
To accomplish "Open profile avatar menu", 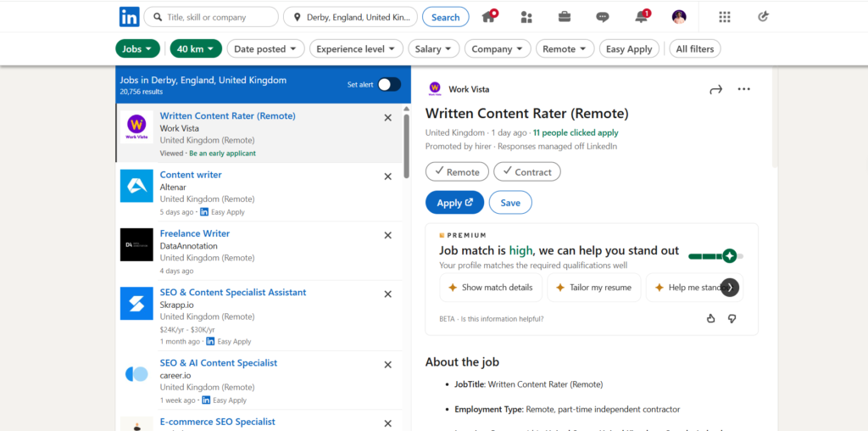I will click(x=679, y=17).
